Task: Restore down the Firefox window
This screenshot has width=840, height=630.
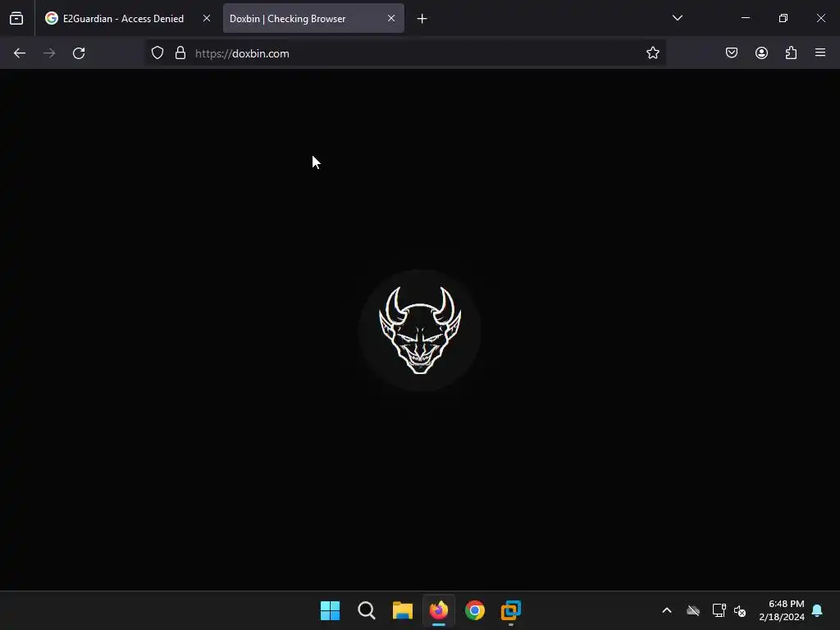Action: (x=783, y=18)
